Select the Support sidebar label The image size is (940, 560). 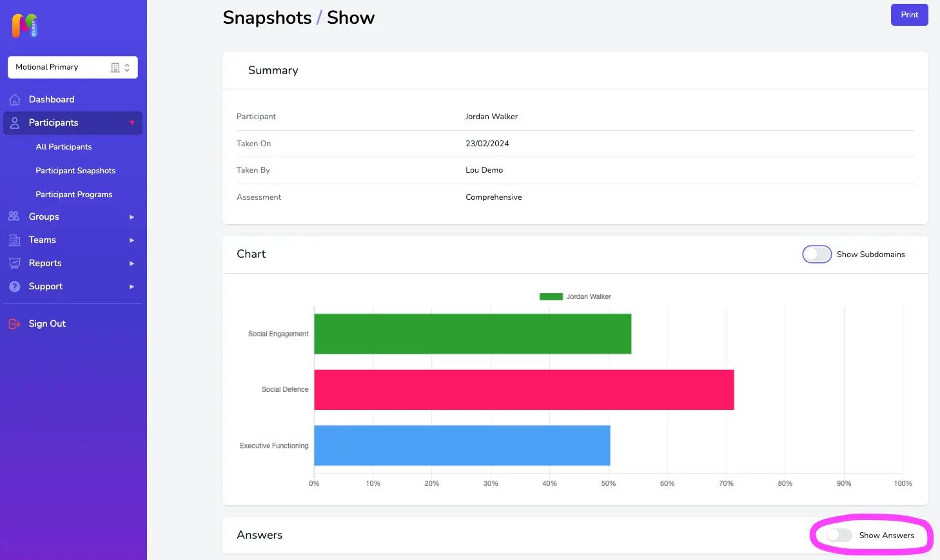click(46, 286)
